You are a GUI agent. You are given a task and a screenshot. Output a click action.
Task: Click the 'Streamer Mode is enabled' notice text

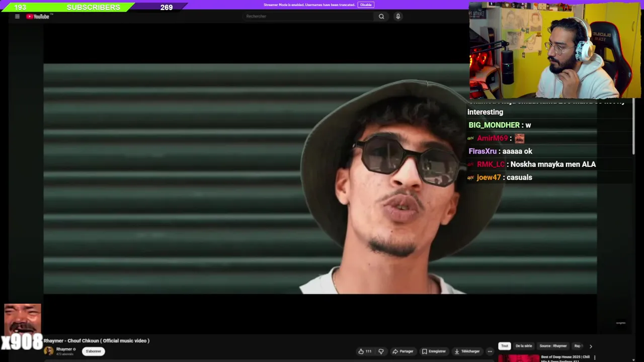310,5
